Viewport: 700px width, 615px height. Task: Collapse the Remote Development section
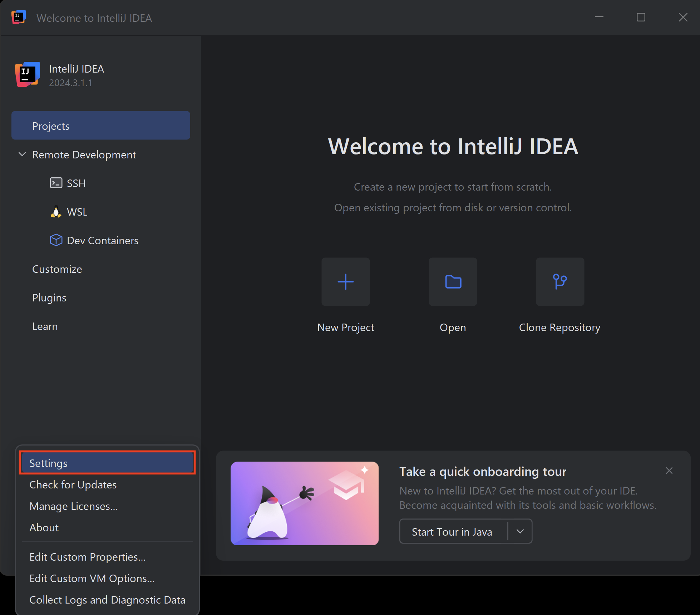pyautogui.click(x=22, y=154)
